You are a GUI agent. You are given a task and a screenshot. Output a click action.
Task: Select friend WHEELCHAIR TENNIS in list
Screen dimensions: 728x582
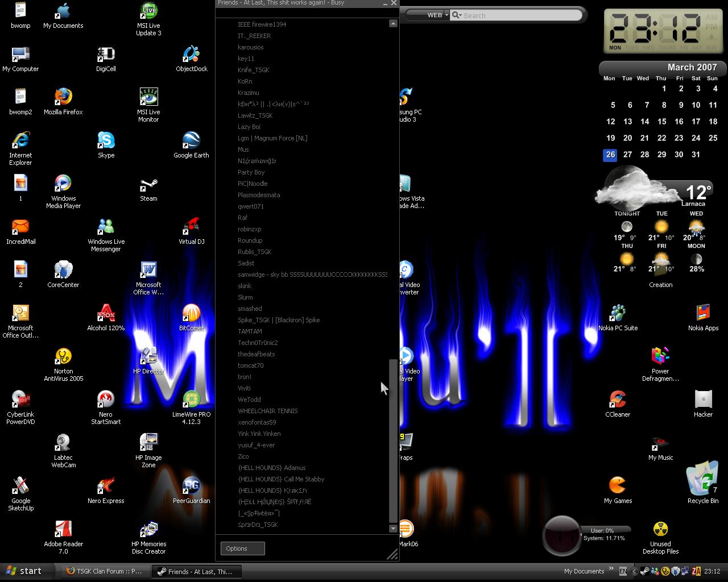point(267,411)
